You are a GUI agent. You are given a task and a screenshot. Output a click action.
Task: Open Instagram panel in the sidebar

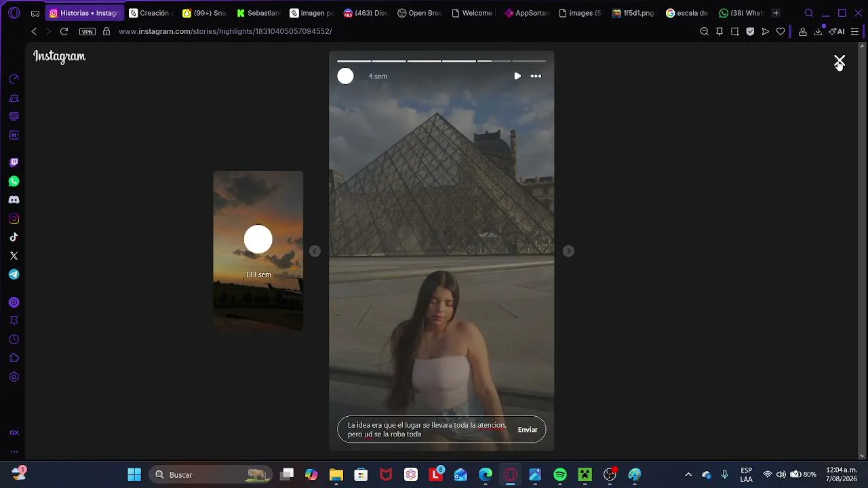(14, 219)
